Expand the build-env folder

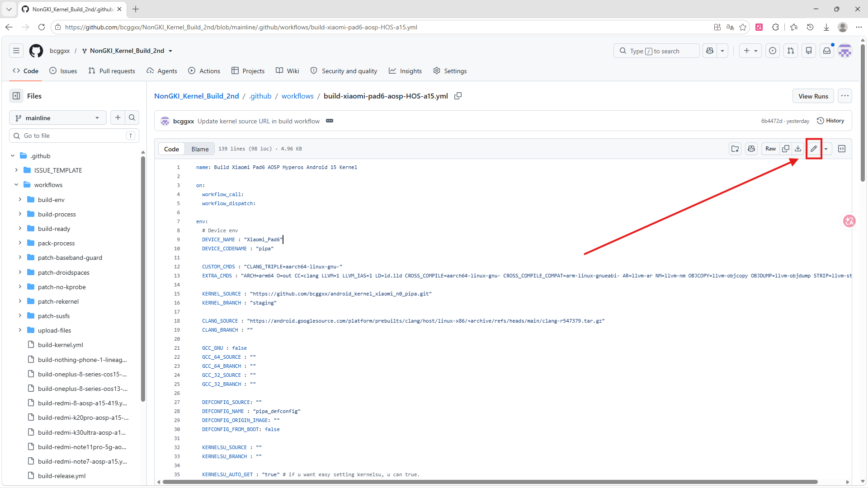click(x=20, y=199)
